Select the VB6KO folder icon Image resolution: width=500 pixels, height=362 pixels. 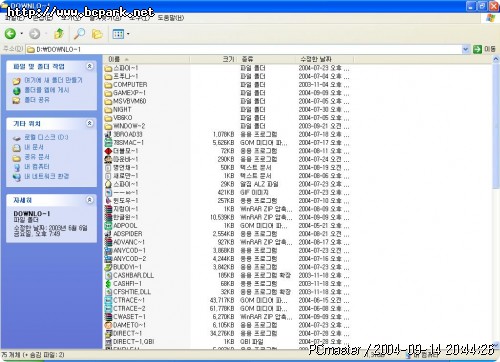108,118
